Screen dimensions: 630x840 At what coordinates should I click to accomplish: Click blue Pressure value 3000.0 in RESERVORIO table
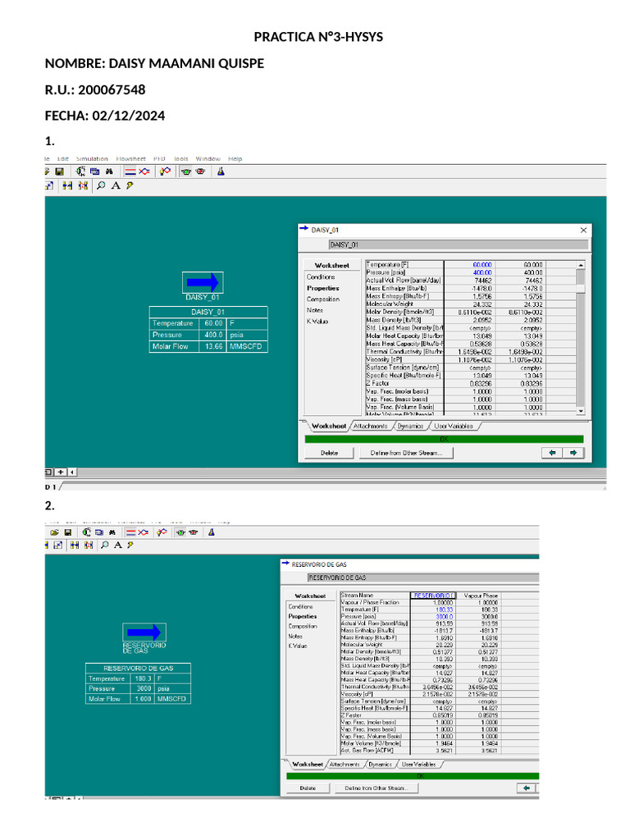click(444, 617)
